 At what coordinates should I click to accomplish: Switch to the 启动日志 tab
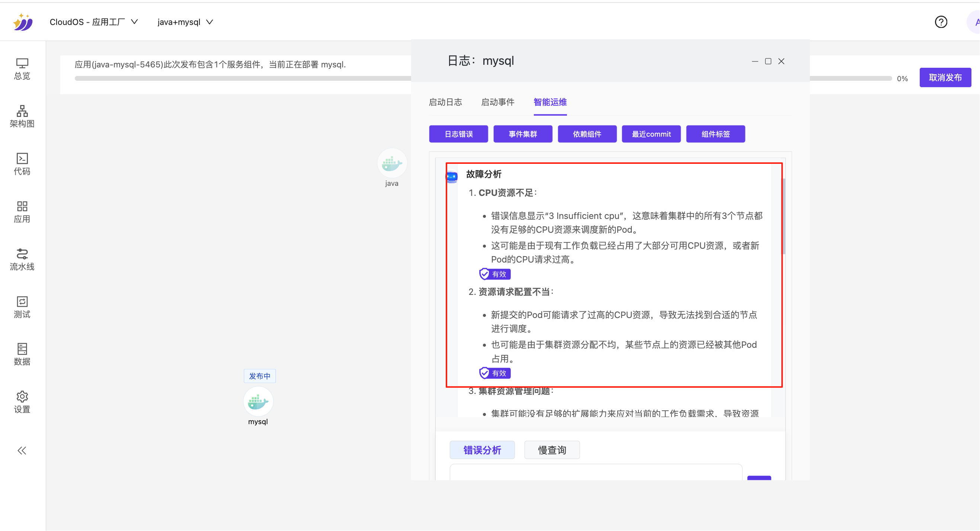click(x=445, y=102)
